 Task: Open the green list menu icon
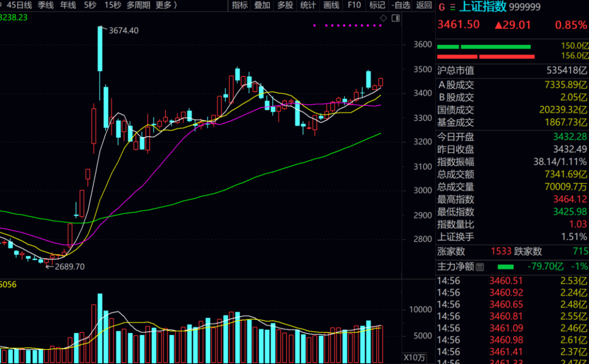453,7
